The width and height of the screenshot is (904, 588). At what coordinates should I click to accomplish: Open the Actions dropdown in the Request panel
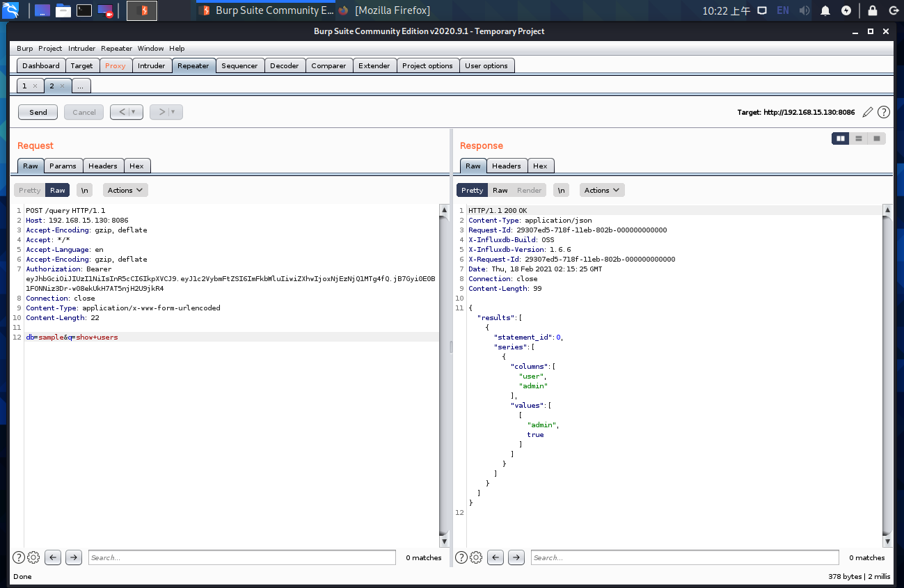[x=125, y=189]
